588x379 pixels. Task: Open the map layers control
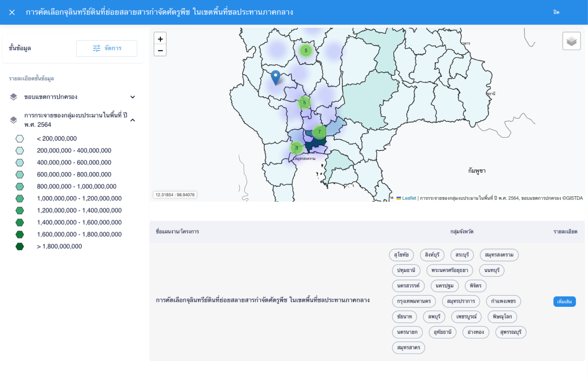pos(571,41)
